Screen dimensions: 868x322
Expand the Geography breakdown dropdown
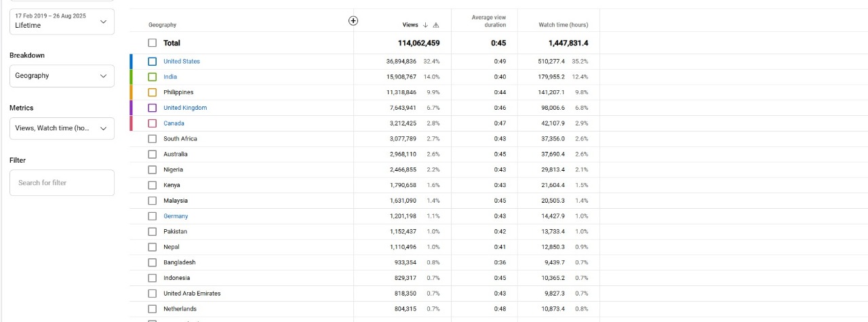62,76
